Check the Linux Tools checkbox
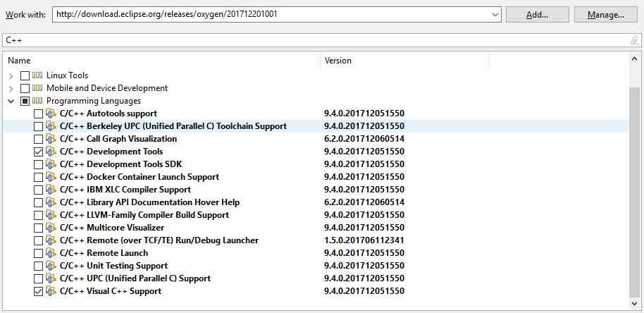 coord(25,76)
